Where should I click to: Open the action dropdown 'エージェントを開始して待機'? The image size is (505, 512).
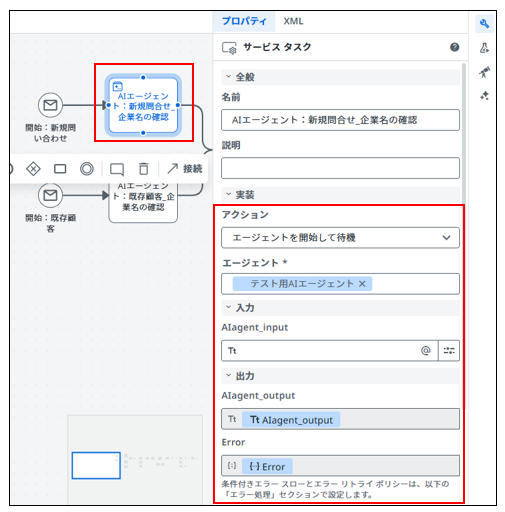(x=340, y=238)
